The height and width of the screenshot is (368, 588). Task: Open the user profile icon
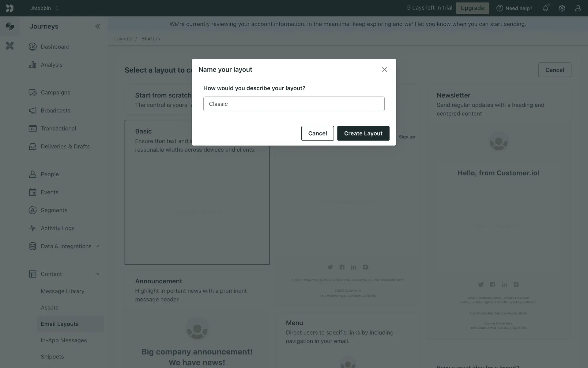point(578,8)
